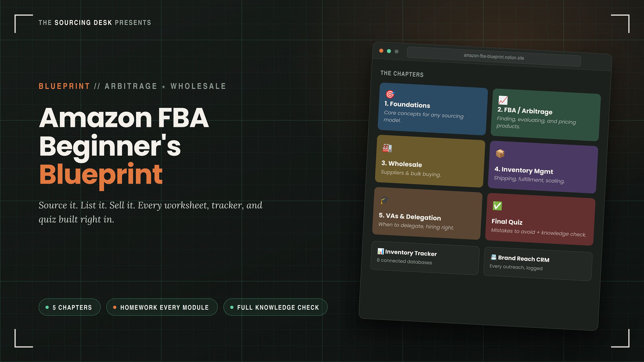Open the 1. Foundations chapter title
644x362 pixels.
(407, 105)
